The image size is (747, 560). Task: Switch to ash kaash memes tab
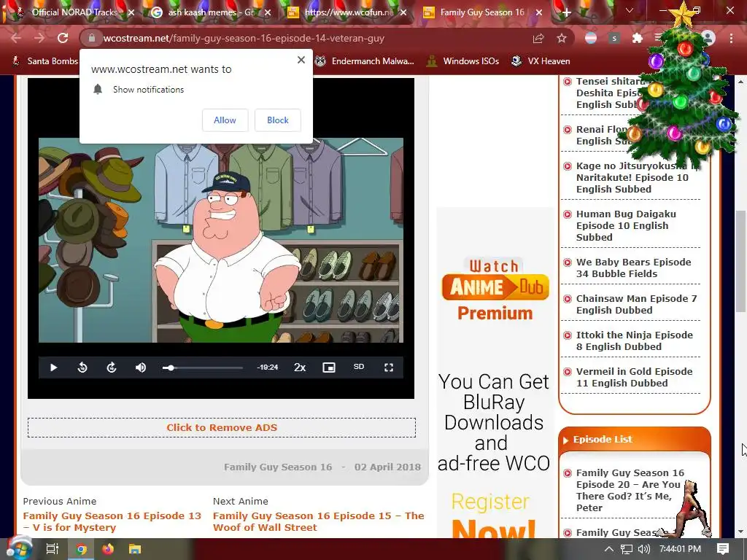pos(209,12)
